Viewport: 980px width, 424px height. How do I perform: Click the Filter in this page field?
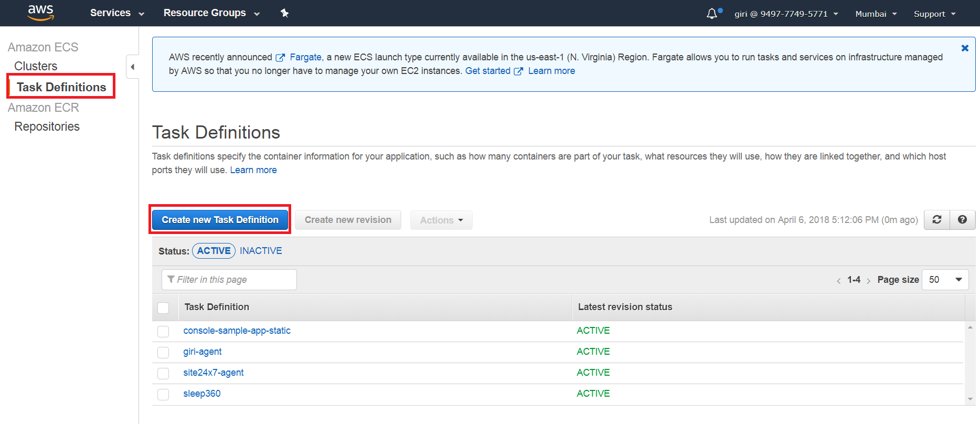click(229, 280)
